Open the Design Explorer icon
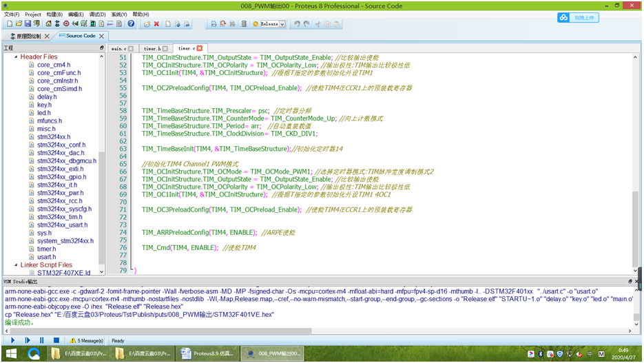The width and height of the screenshot is (644, 363). point(93,24)
